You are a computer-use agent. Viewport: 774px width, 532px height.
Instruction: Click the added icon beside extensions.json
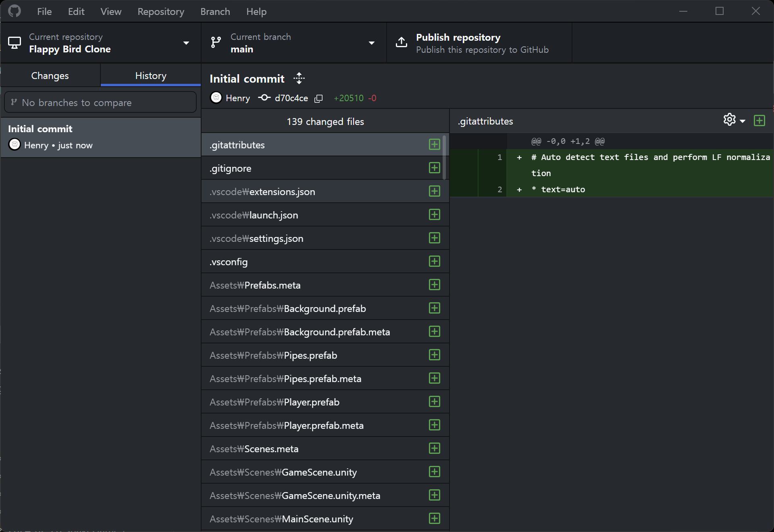(435, 191)
